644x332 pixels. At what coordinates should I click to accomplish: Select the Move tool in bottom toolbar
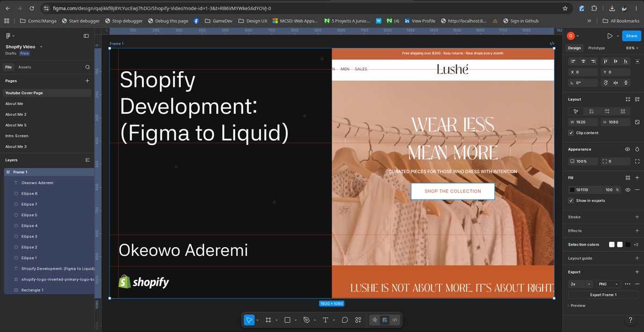249,320
